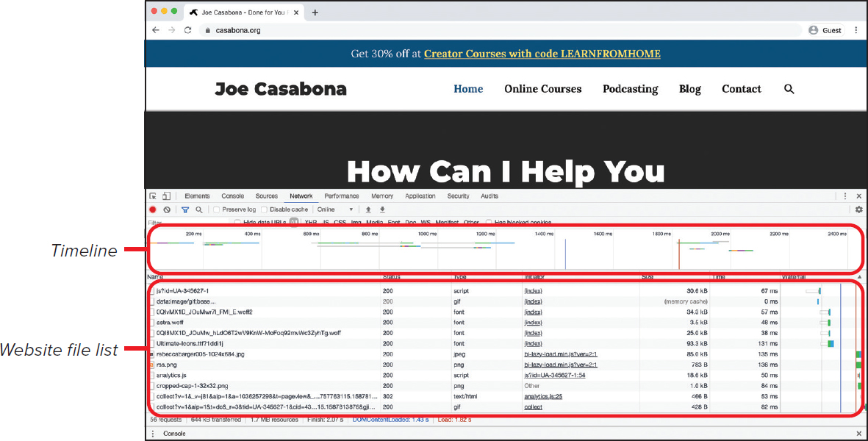Open the Creator Courses discount link
This screenshot has height=441, width=868.
coord(542,54)
